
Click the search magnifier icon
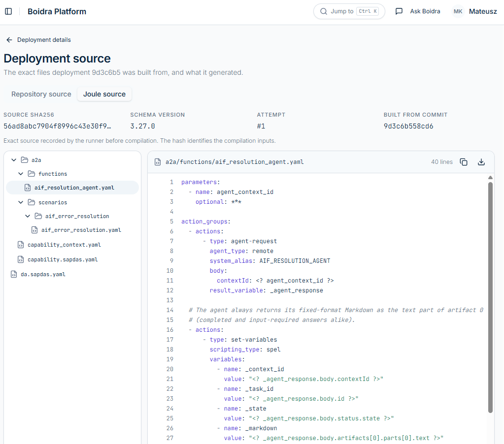click(x=323, y=11)
